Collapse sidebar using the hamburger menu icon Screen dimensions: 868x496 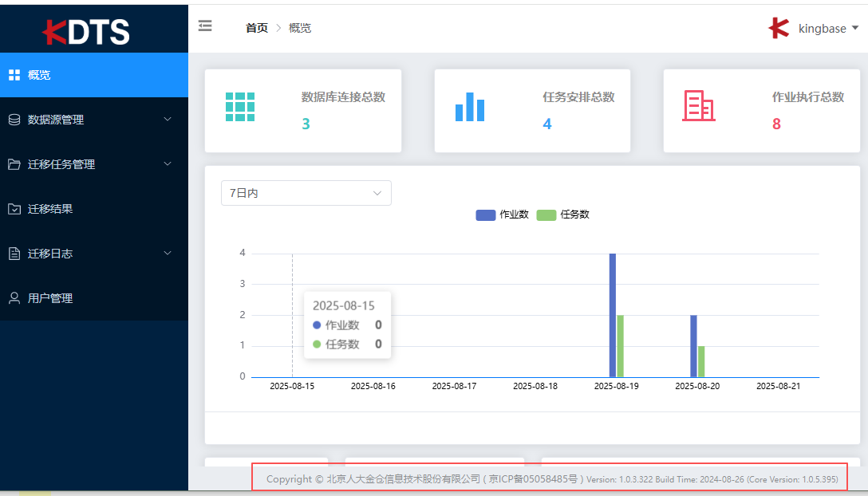pos(205,26)
